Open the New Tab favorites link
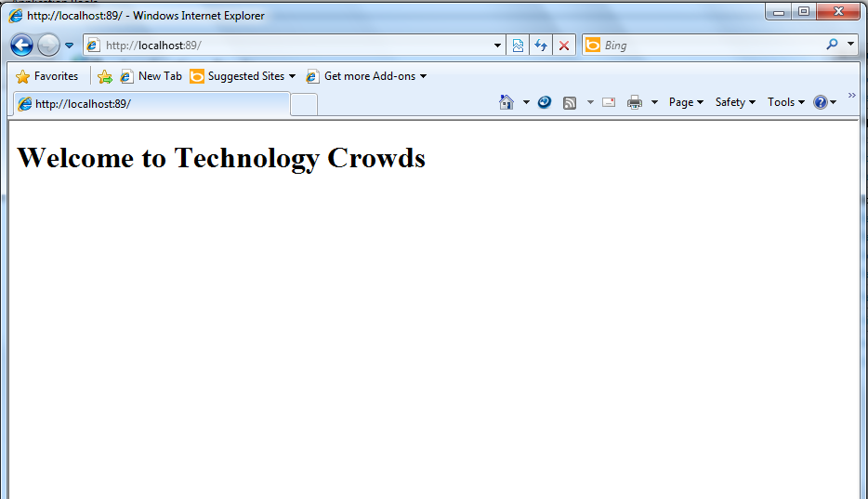The height and width of the screenshot is (499, 868). 151,76
